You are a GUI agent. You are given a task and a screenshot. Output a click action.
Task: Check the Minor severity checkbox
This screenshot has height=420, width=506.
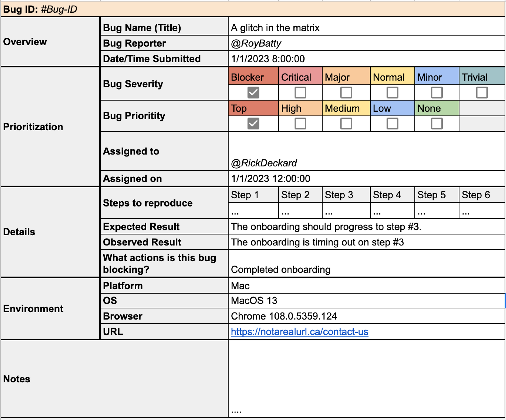point(437,92)
